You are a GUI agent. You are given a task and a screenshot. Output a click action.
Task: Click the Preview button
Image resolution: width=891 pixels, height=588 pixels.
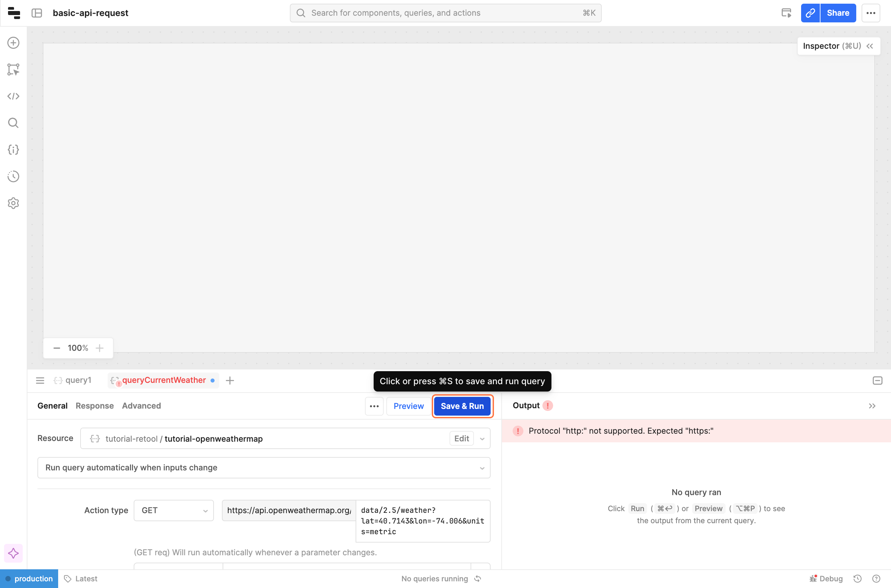pos(408,406)
